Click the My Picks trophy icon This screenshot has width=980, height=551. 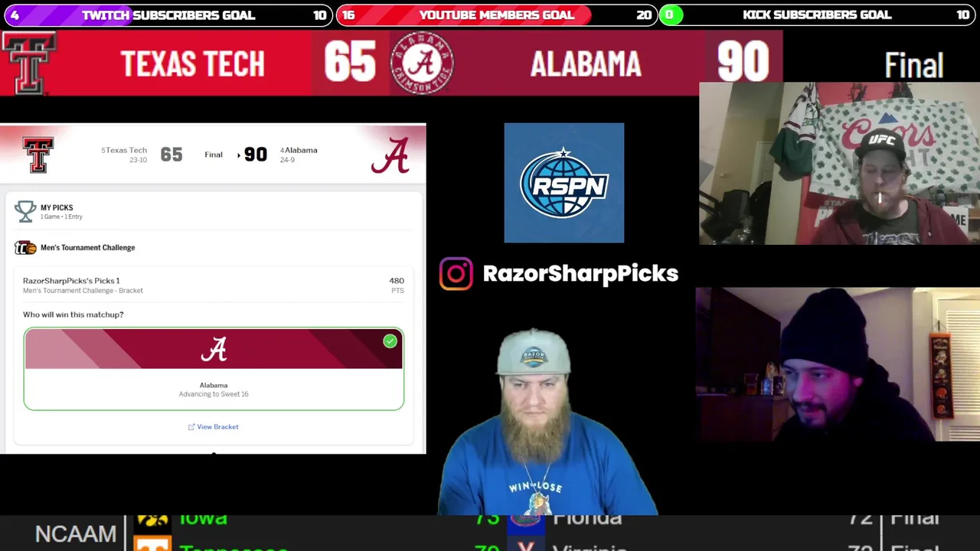pyautogui.click(x=25, y=211)
